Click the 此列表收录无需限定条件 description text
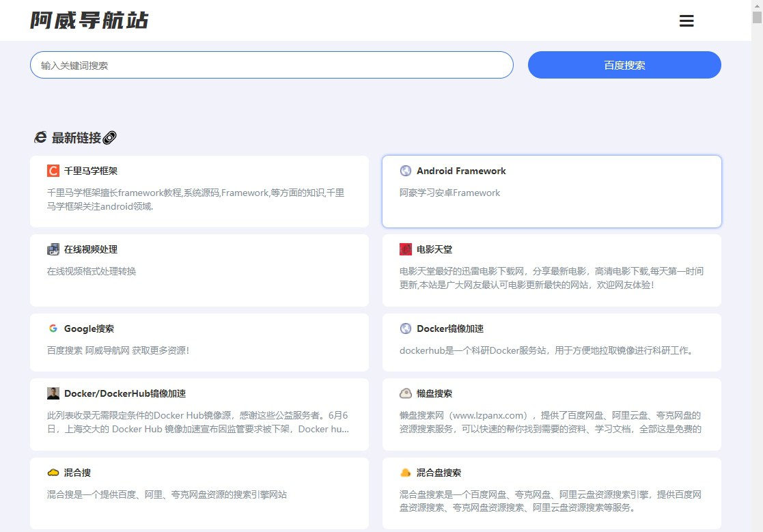This screenshot has width=763, height=532. (198, 422)
